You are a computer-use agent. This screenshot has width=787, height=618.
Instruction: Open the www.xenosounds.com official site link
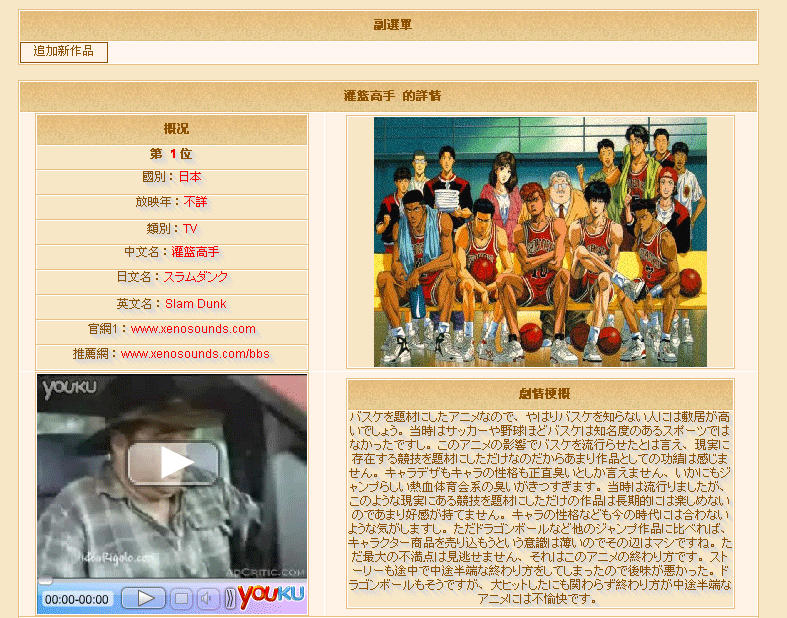coord(193,329)
